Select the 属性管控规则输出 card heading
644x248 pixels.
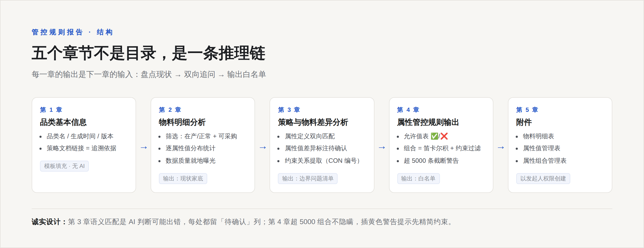tap(428, 122)
